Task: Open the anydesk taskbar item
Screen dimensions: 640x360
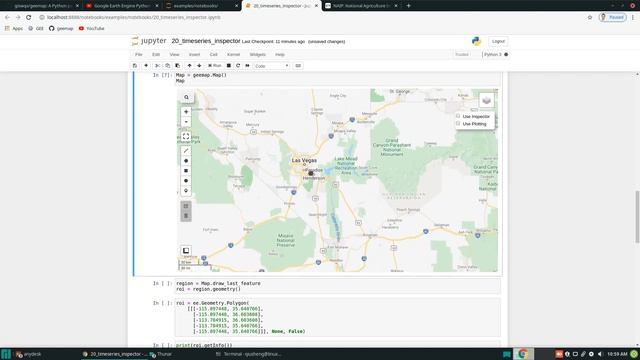Action: click(29, 354)
